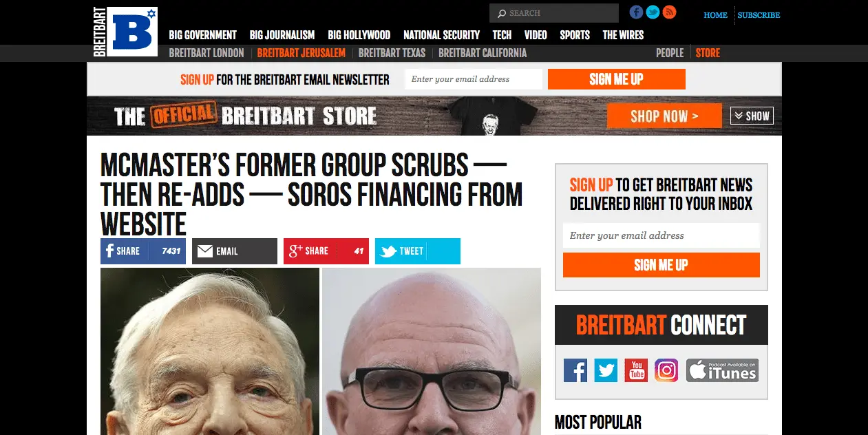This screenshot has height=435, width=868.
Task: Open RSS feed icon in header
Action: [x=669, y=12]
